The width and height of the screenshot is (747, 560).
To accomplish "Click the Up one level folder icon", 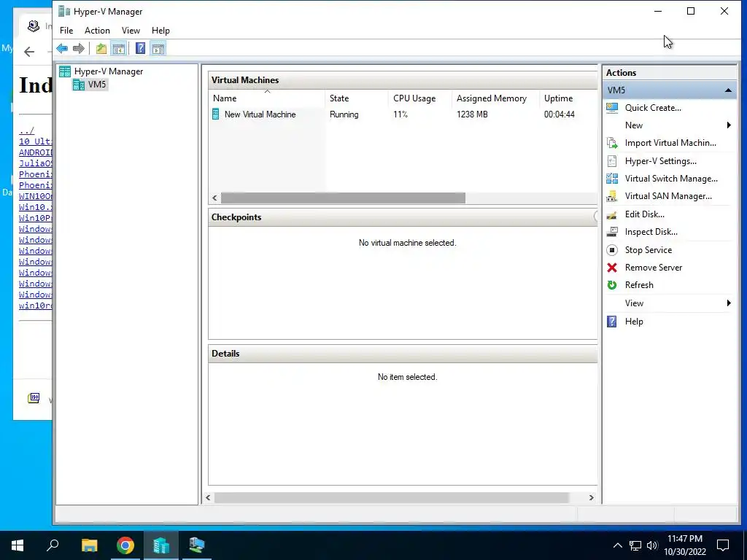I will pos(101,49).
